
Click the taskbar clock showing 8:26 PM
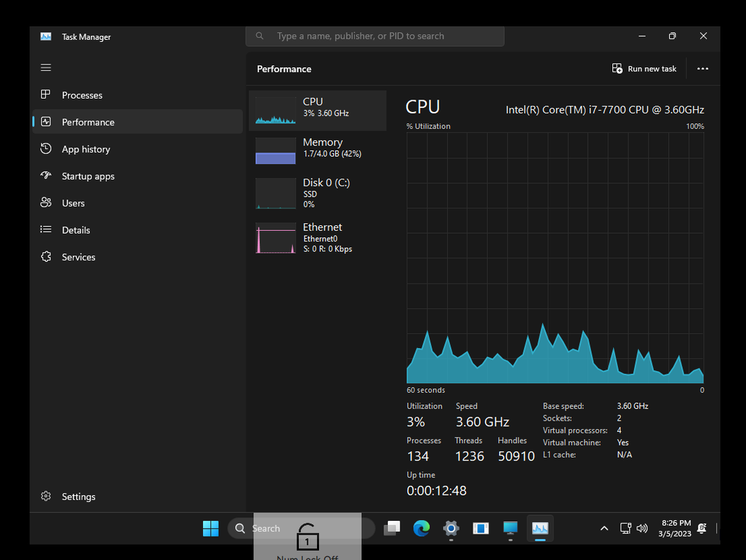[x=675, y=528]
